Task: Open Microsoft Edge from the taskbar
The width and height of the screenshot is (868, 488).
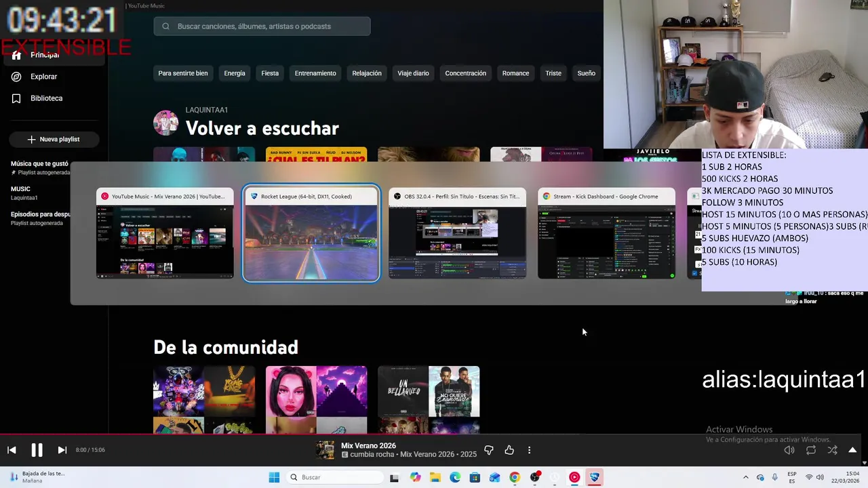Action: pos(455,477)
